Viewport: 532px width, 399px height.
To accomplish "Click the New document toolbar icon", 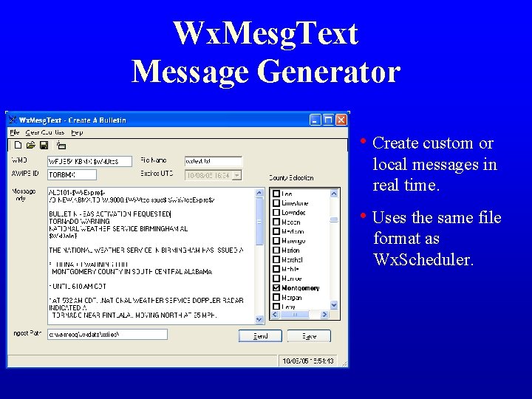I will (18, 146).
